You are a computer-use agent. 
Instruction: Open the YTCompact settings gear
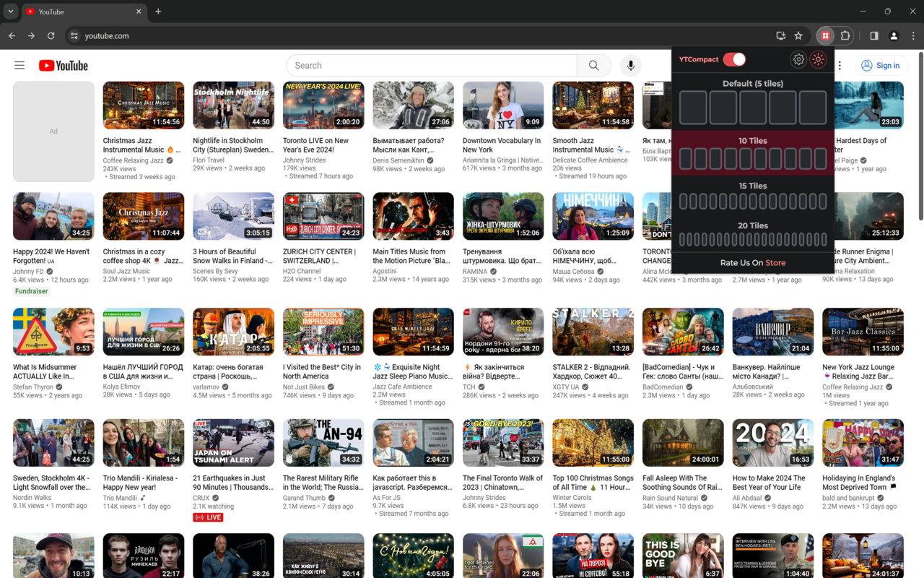[x=798, y=59]
